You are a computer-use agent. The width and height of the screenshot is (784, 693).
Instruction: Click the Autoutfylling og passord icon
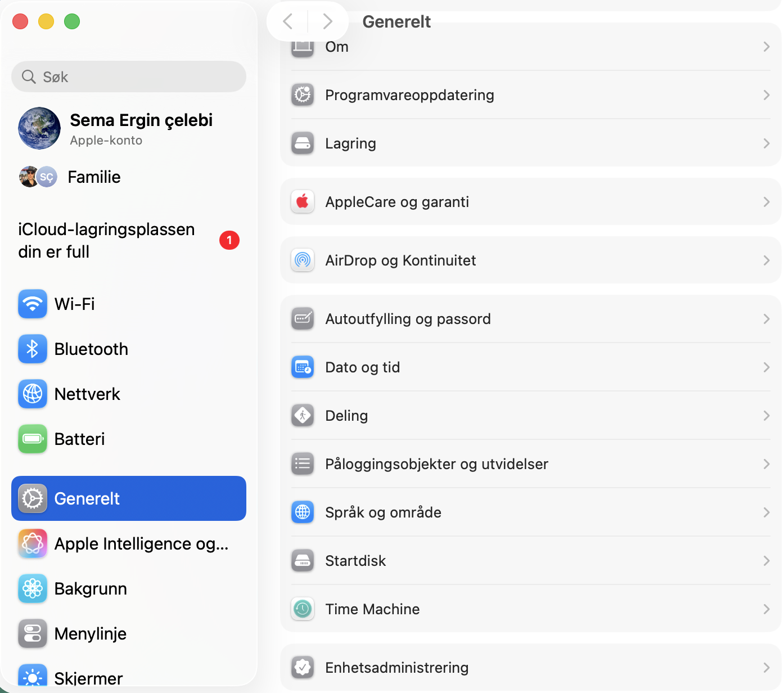tap(303, 319)
